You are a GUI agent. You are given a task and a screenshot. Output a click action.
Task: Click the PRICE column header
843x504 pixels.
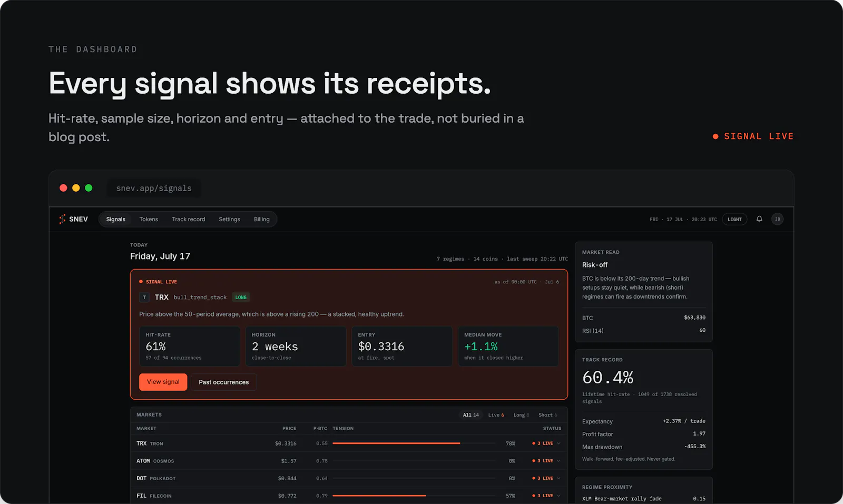(x=289, y=428)
